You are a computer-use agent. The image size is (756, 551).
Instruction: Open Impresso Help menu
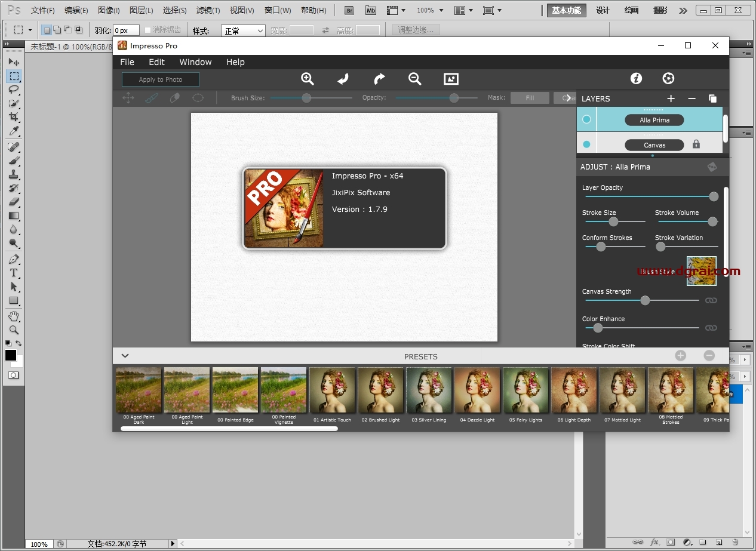pos(235,62)
